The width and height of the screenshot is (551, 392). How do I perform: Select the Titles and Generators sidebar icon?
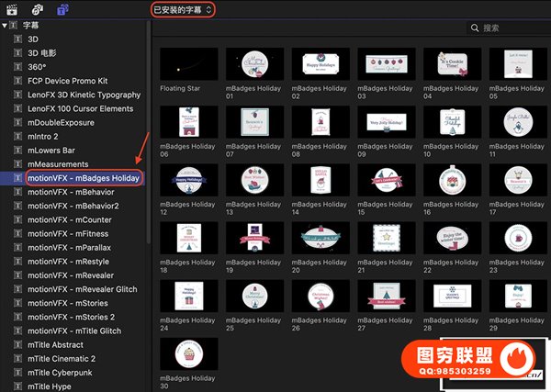(x=61, y=8)
